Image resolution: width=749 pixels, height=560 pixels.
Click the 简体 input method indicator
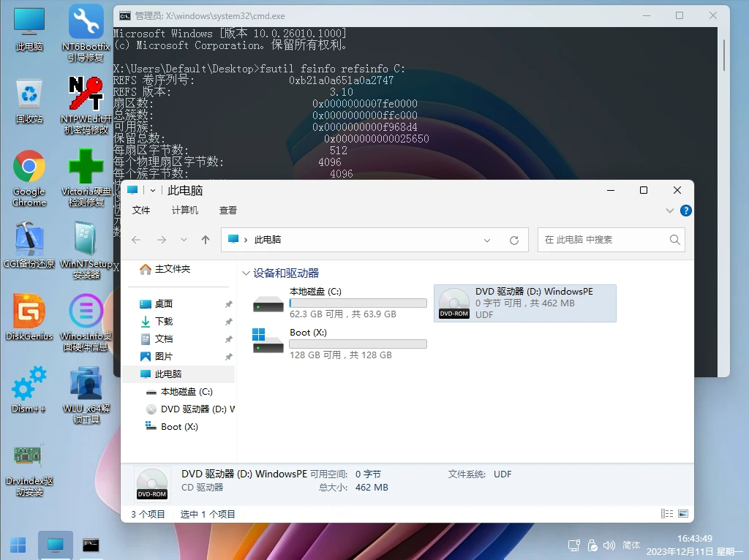631,545
